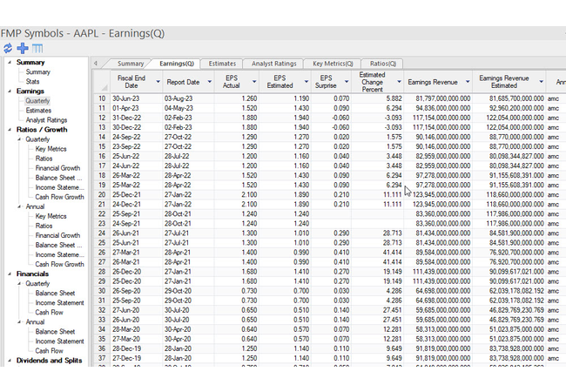566x392 pixels.
Task: Select Analyst Ratings in sidebar tree
Action: pyautogui.click(x=46, y=120)
